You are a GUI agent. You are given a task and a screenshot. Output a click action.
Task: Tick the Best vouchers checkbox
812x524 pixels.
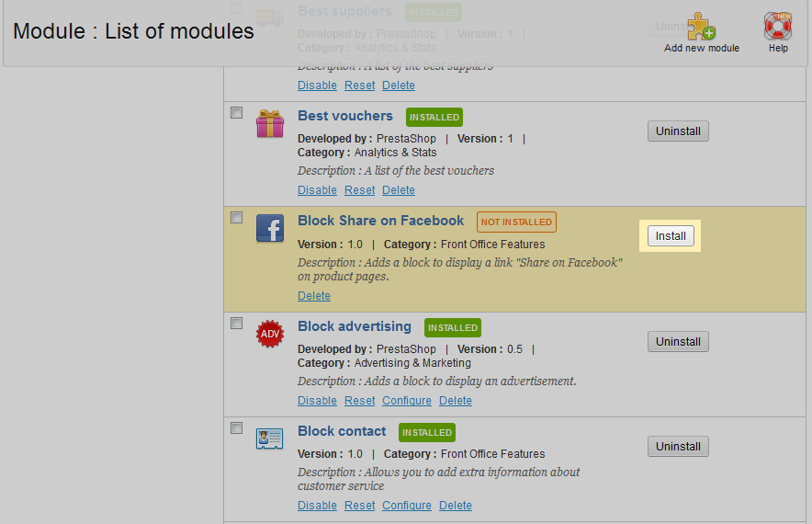click(x=236, y=113)
